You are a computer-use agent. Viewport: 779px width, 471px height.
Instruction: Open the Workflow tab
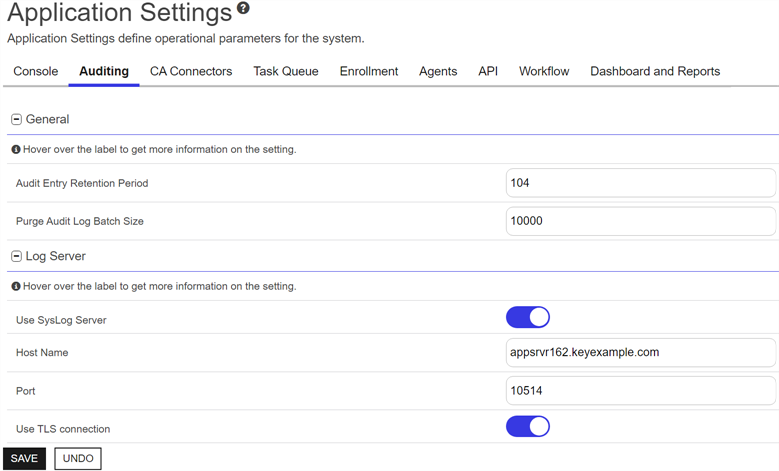click(x=544, y=71)
